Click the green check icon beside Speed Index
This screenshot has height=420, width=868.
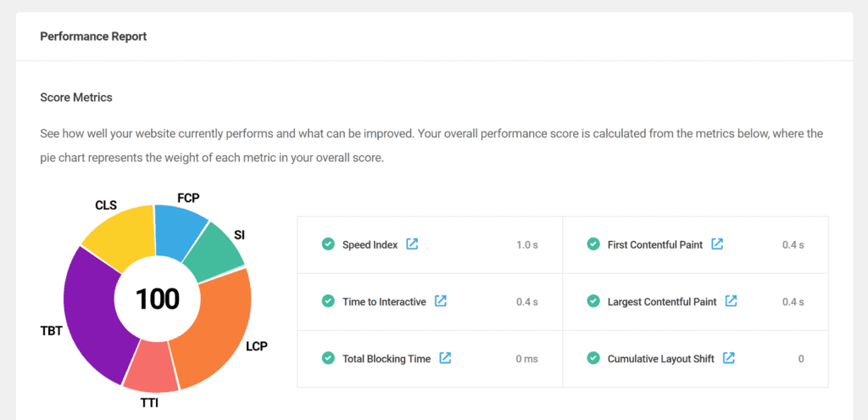coord(328,244)
